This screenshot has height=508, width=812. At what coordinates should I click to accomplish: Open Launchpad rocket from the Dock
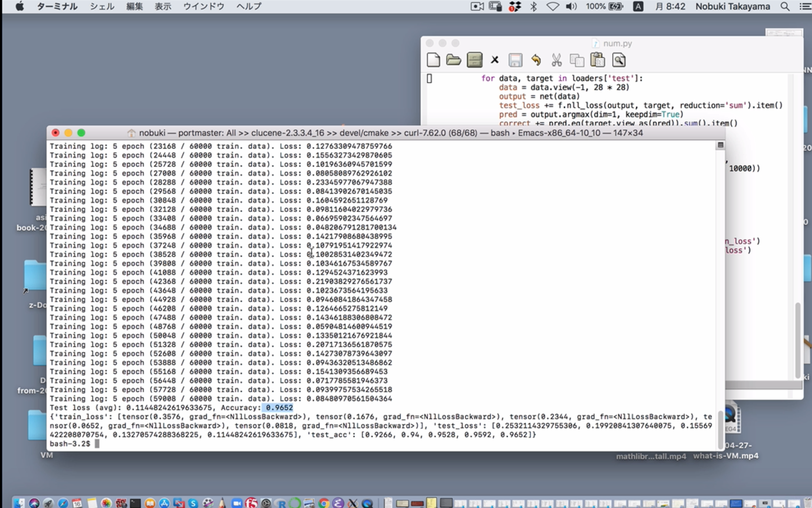tap(48, 503)
